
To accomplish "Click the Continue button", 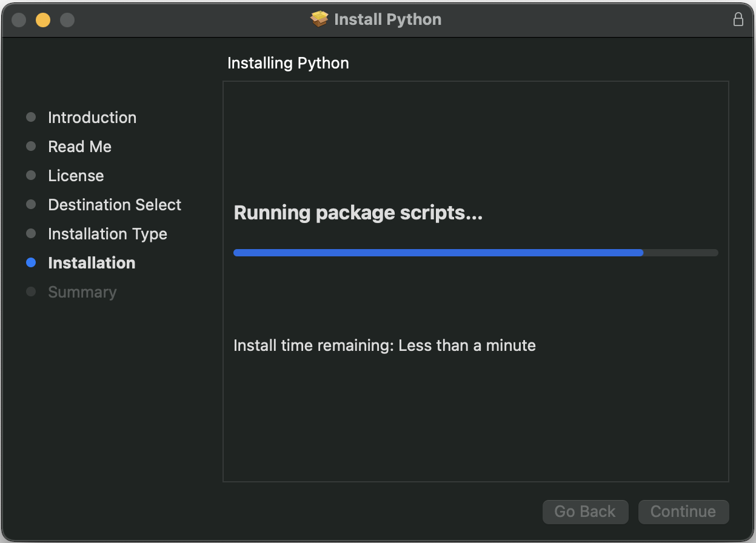I will [x=683, y=511].
